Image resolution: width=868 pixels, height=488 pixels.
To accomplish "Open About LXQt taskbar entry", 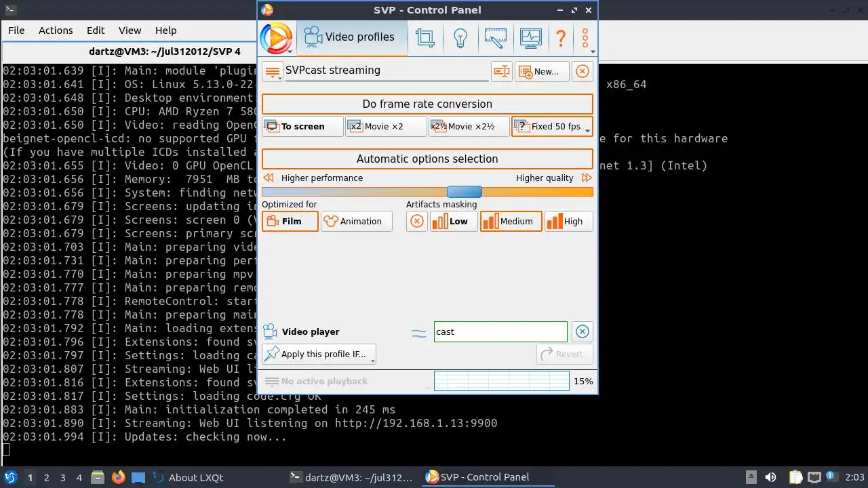I will (x=189, y=477).
